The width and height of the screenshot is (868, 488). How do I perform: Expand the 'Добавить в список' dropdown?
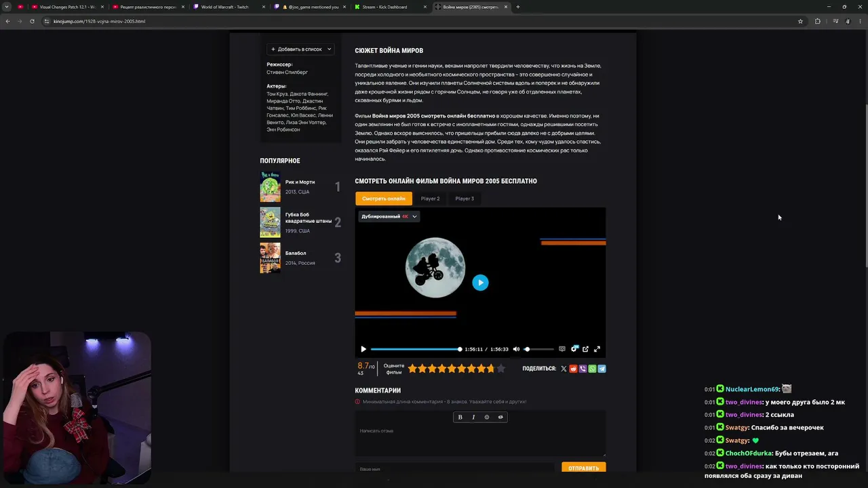coord(301,49)
